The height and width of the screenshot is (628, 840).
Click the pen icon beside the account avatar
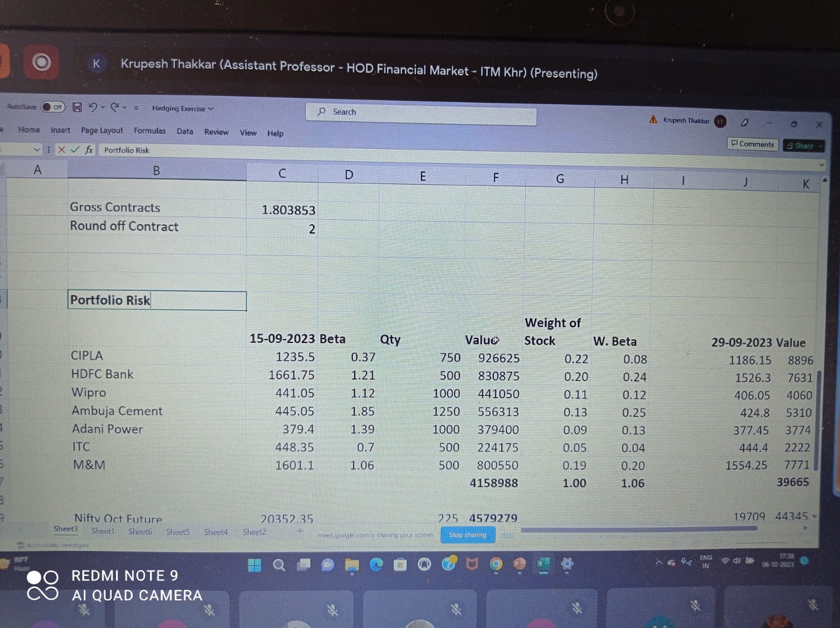pos(744,122)
